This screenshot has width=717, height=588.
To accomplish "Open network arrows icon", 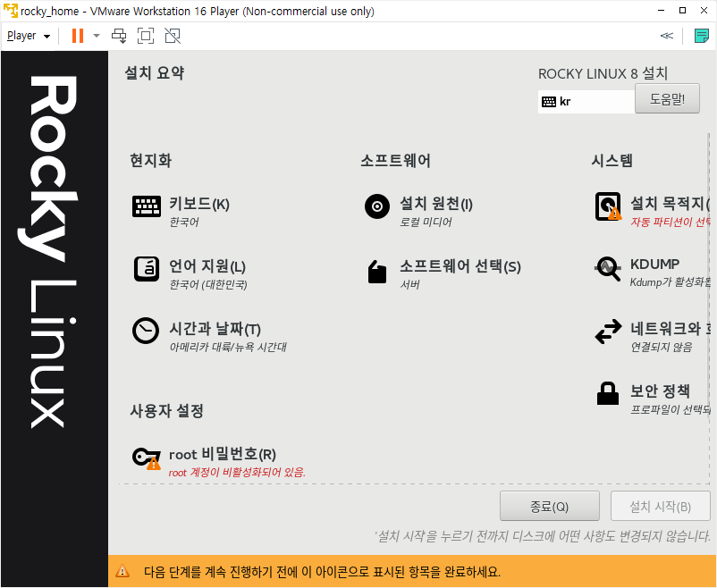I will (608, 332).
